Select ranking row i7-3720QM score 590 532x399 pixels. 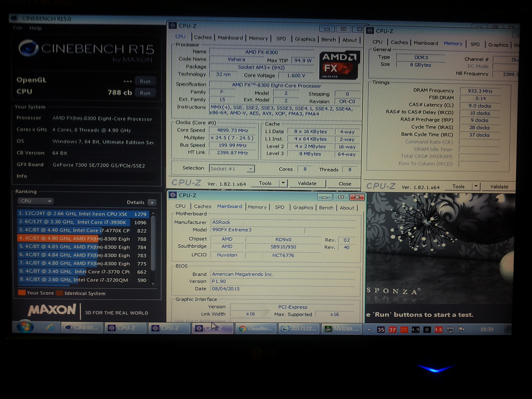click(x=83, y=280)
